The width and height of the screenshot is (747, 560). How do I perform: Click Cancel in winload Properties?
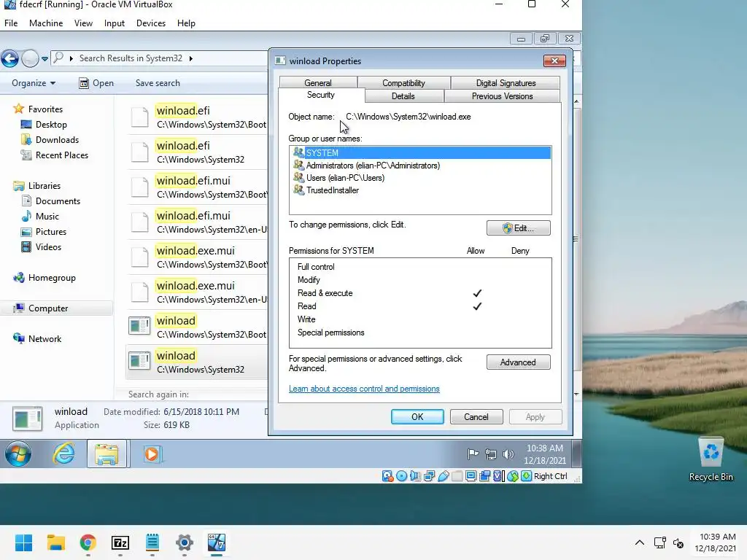[x=476, y=416]
